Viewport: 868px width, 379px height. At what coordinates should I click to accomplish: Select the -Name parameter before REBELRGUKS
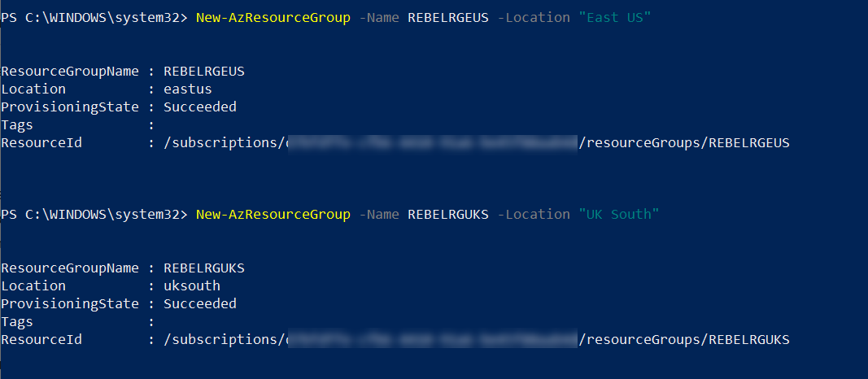tap(379, 214)
